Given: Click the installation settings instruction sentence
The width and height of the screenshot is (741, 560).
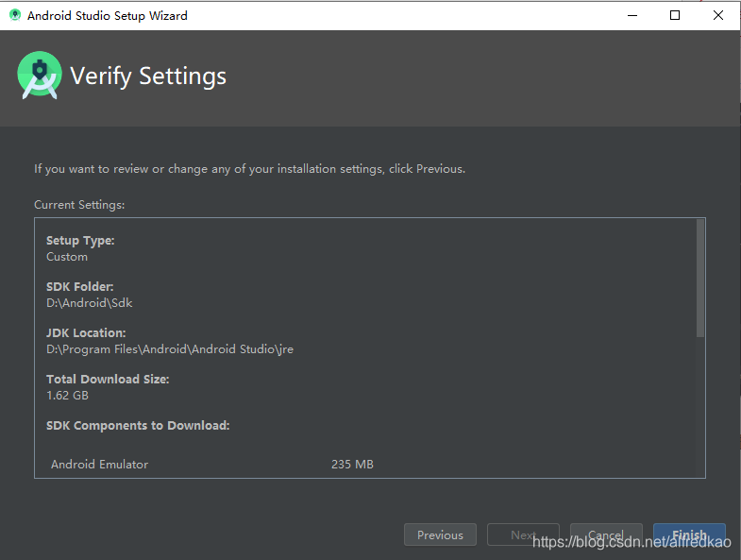Looking at the screenshot, I should coord(249,169).
